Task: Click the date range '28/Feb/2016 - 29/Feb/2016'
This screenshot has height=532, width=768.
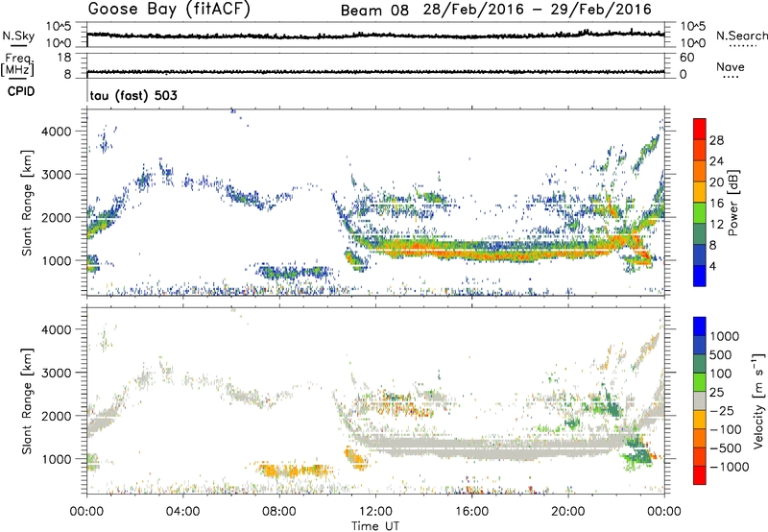Action: pyautogui.click(x=538, y=10)
